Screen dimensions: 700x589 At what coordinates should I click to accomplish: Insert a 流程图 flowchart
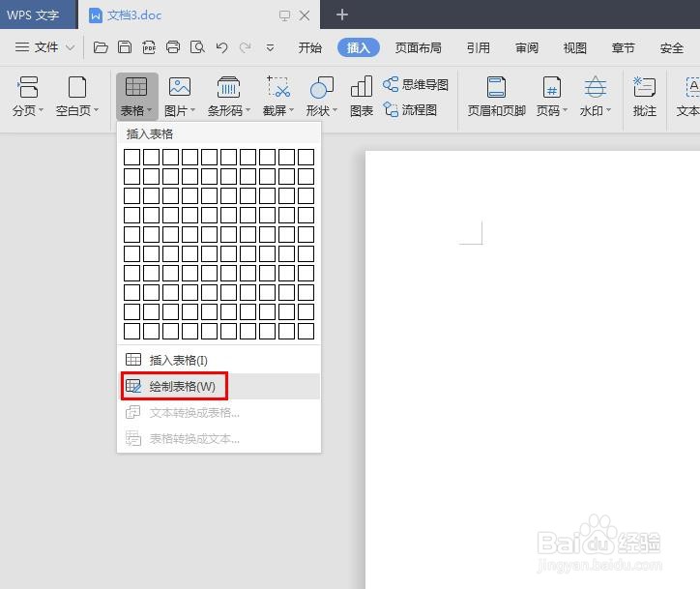pyautogui.click(x=410, y=110)
